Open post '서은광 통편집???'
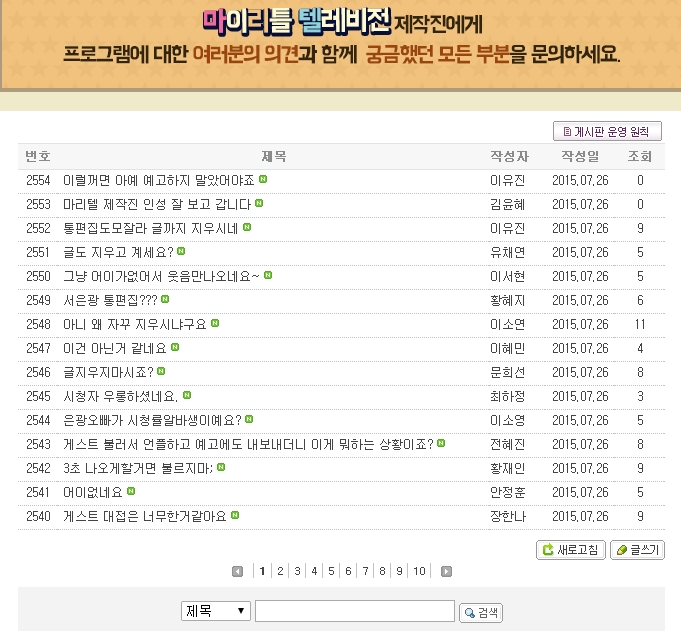 pos(110,300)
